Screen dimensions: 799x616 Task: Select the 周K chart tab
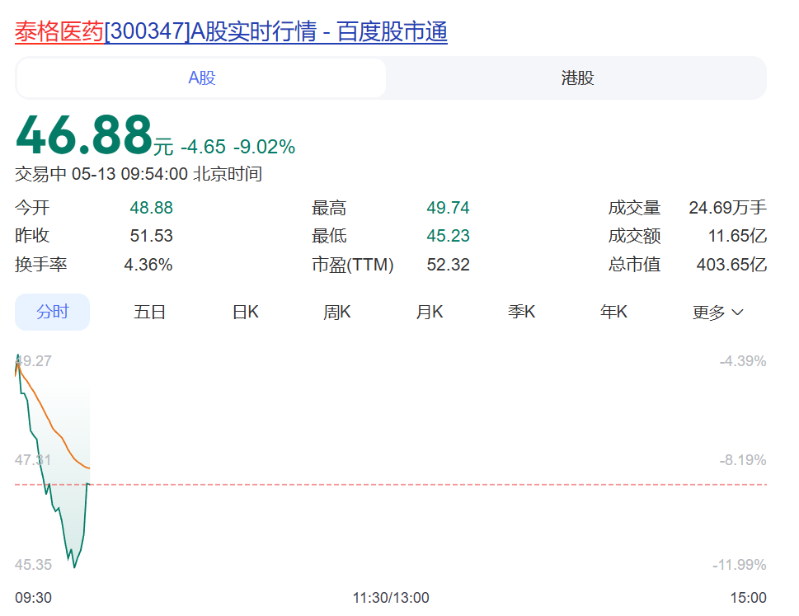click(337, 312)
